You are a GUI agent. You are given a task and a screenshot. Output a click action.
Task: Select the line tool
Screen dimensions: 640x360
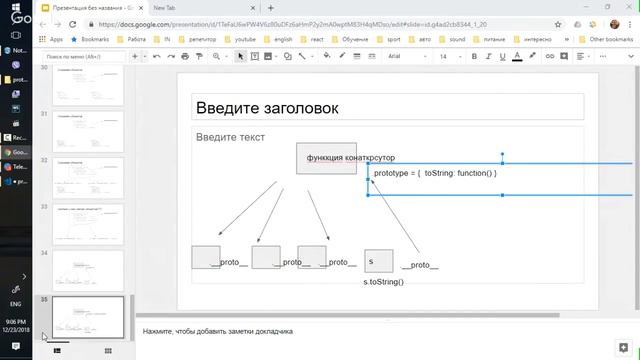[302, 56]
